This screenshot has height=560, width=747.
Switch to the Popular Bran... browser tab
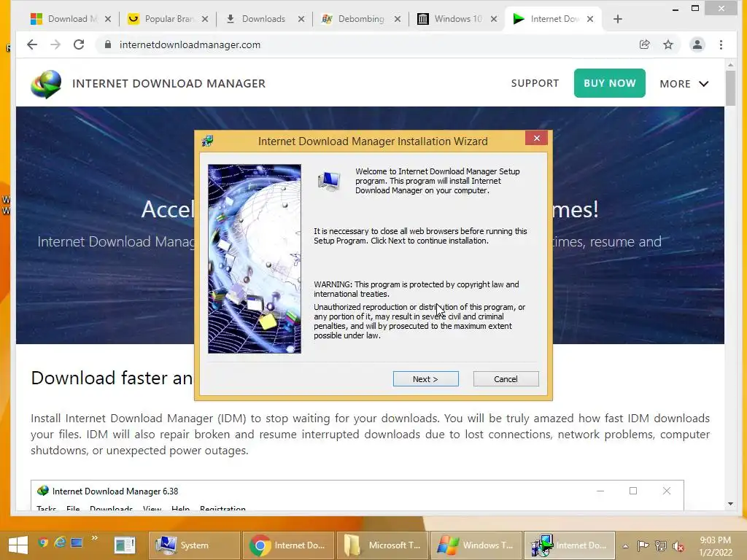[169, 19]
